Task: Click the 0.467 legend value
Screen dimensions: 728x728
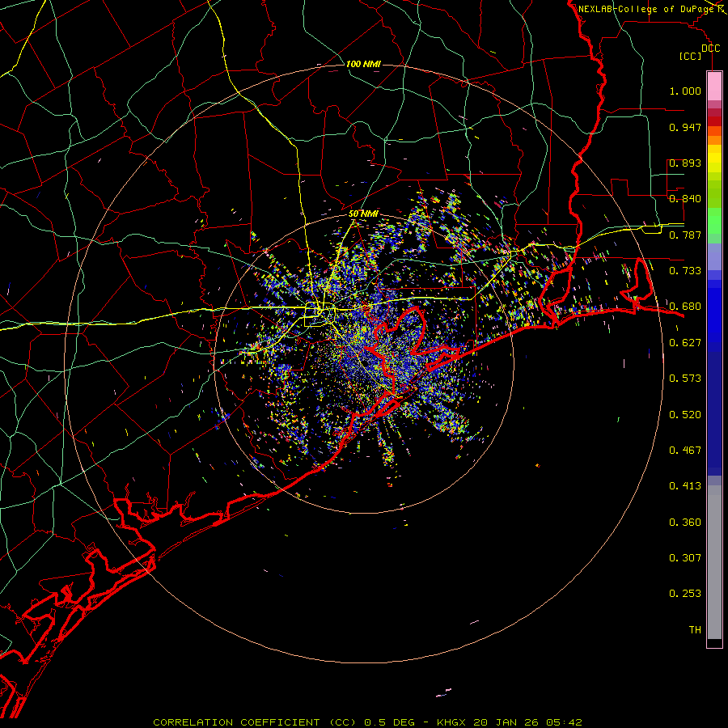Action: [685, 451]
